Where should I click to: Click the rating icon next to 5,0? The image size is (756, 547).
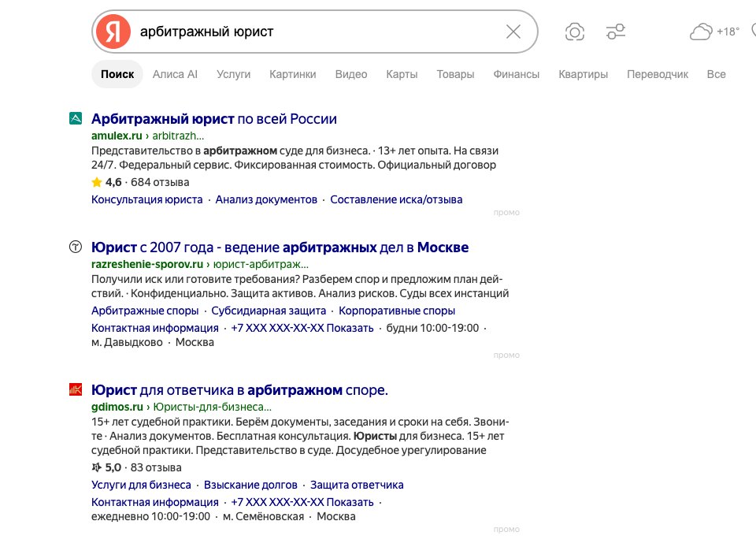pyautogui.click(x=96, y=467)
